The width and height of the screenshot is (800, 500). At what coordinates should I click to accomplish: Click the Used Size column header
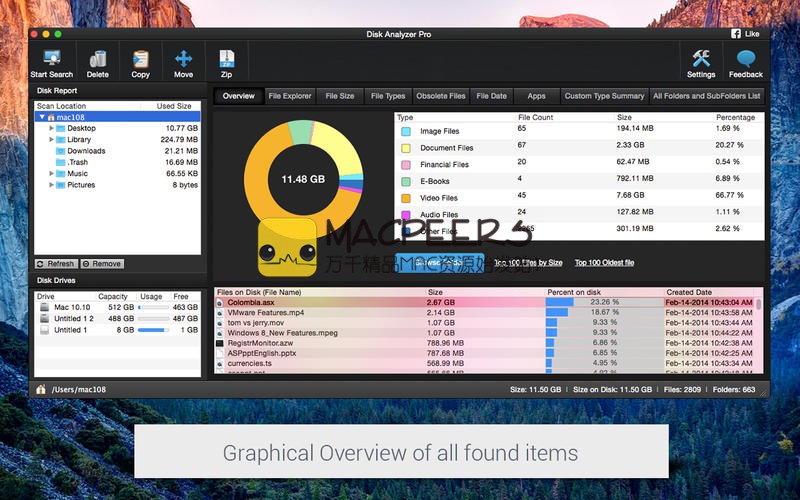pos(174,106)
